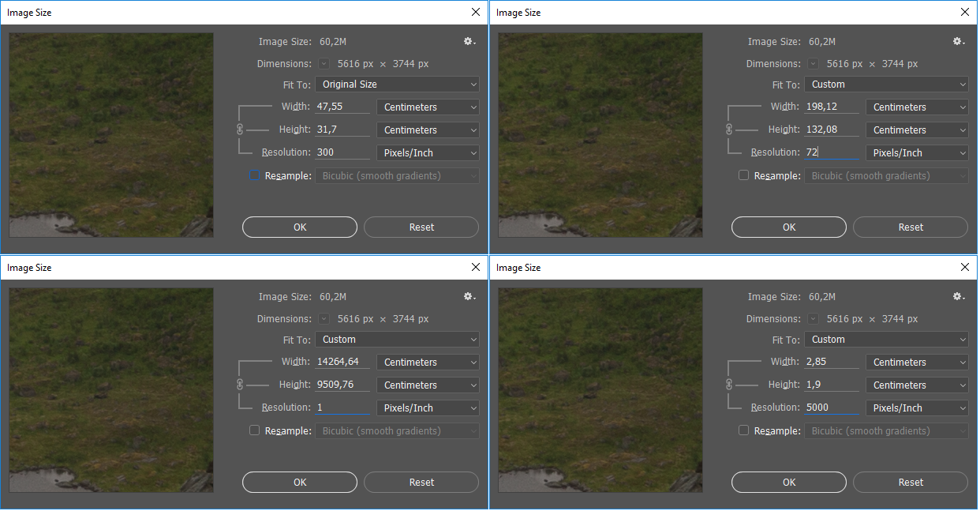Viewport: 980px width, 511px height.
Task: Close the Image Size dialog with Resolution 300
Action: pyautogui.click(x=475, y=13)
